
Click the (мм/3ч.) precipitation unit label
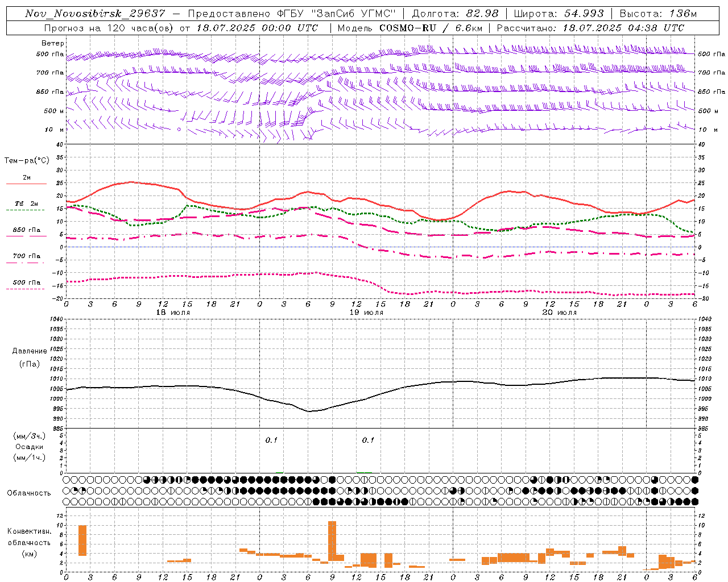point(30,436)
